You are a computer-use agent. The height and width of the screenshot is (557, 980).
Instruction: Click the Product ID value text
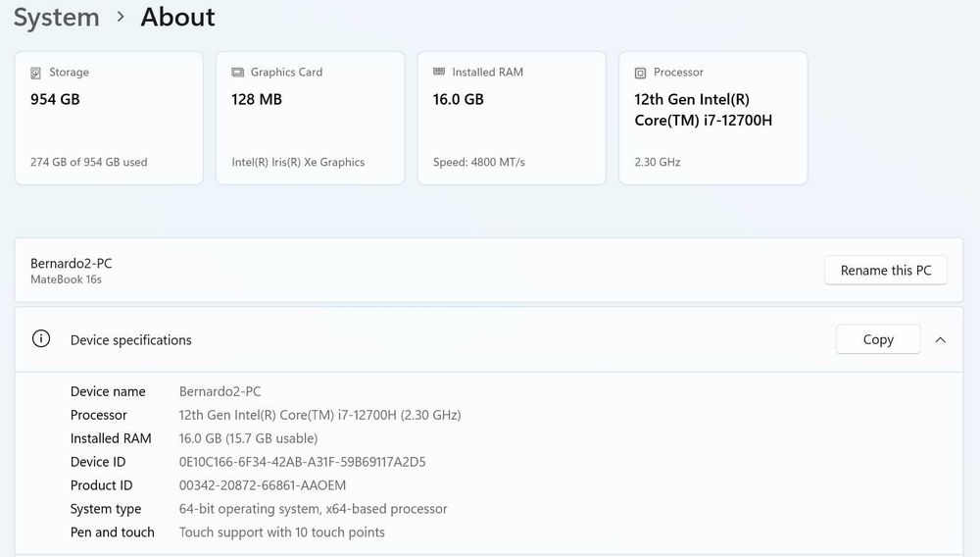pyautogui.click(x=263, y=485)
